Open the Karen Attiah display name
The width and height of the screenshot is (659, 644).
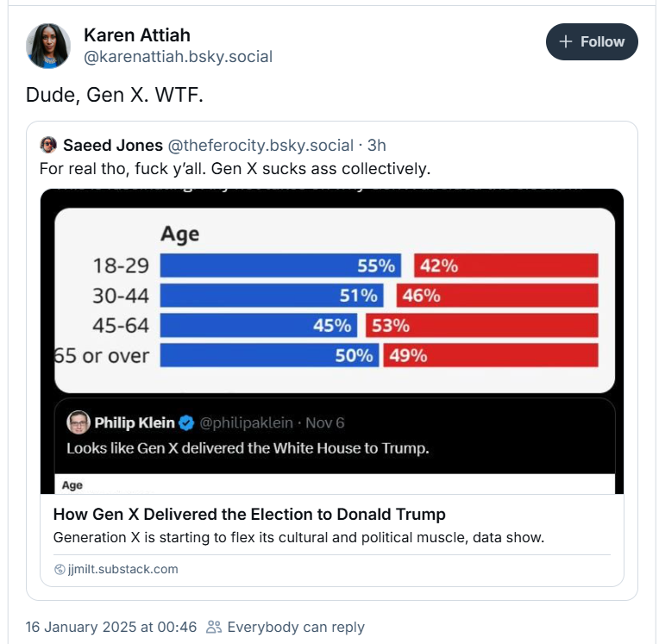click(x=137, y=34)
